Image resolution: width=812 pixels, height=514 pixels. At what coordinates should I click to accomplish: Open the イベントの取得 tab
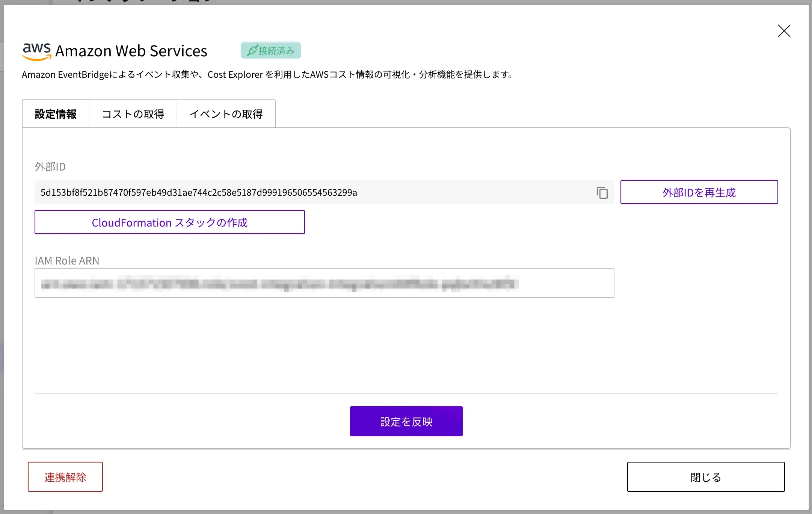pyautogui.click(x=226, y=114)
